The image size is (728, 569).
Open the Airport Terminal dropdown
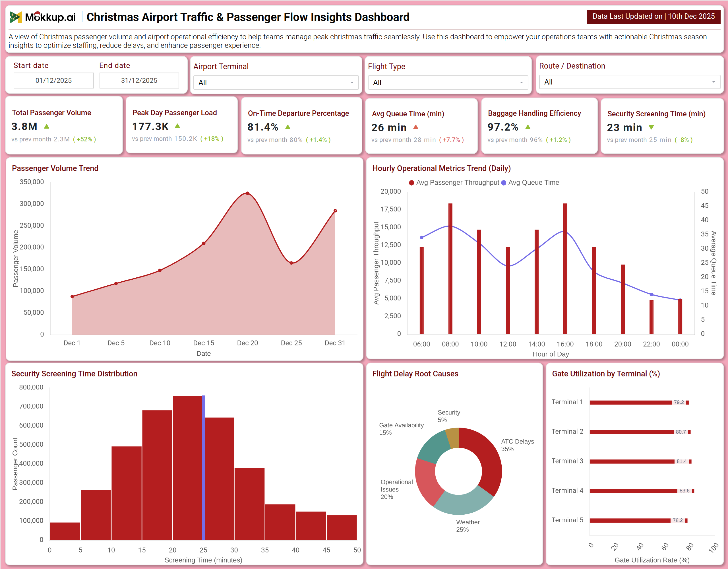[x=276, y=83]
